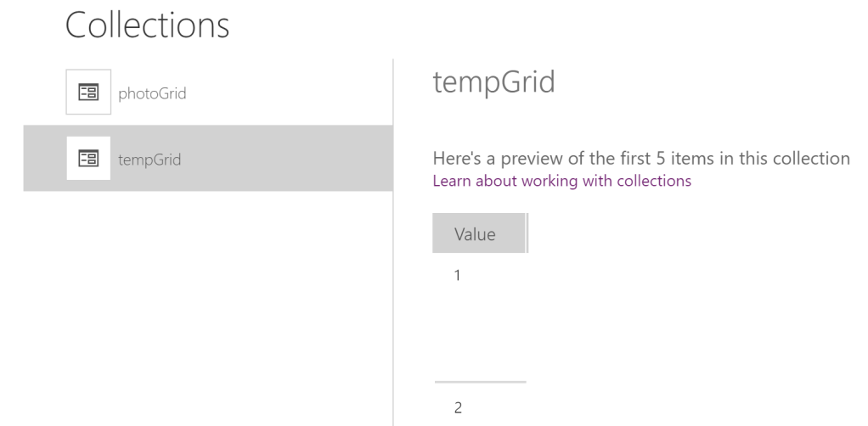Select the row with value 1
The height and width of the screenshot is (426, 868).
click(x=457, y=276)
